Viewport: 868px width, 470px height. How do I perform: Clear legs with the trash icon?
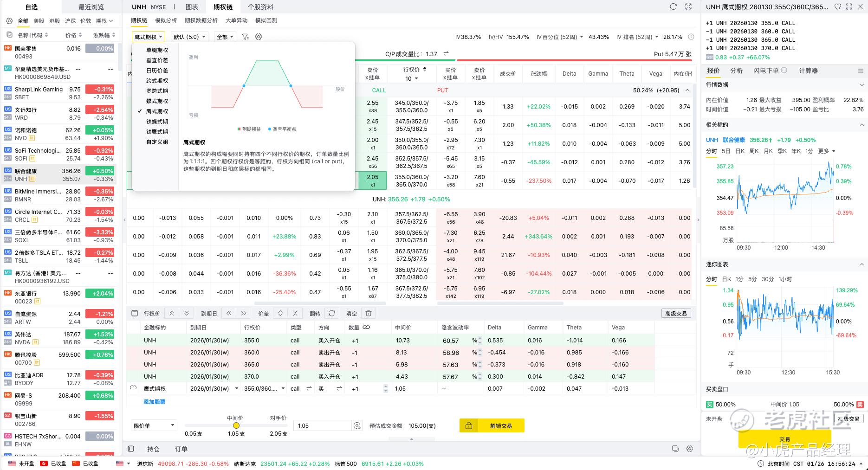click(369, 313)
